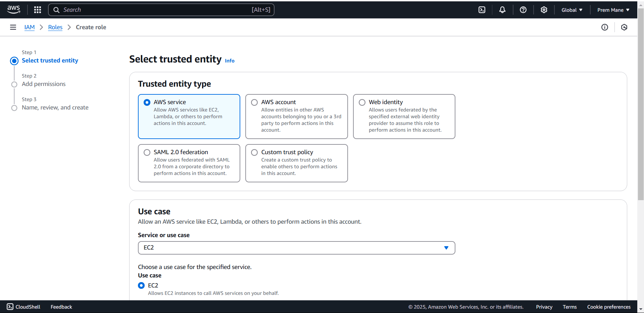Open the info panel icon
Viewport: 644px width, 313px height.
605,27
